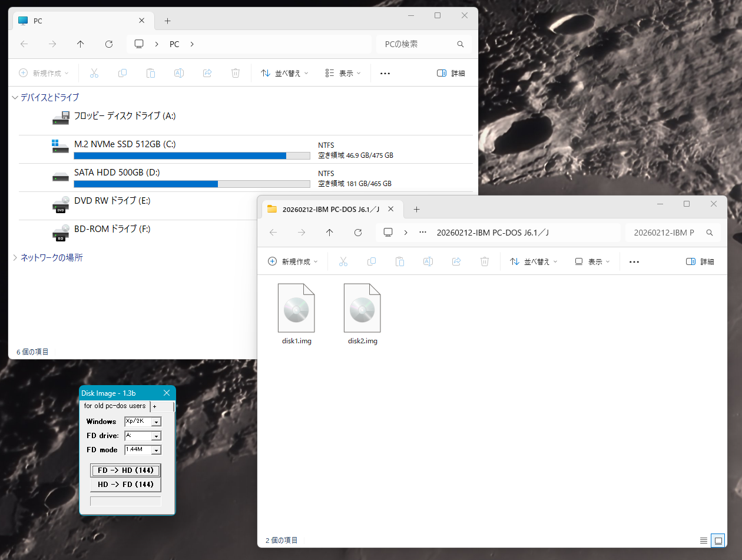Click search magnifier in PC window
Viewport: 742px width, 560px height.
[x=461, y=44]
